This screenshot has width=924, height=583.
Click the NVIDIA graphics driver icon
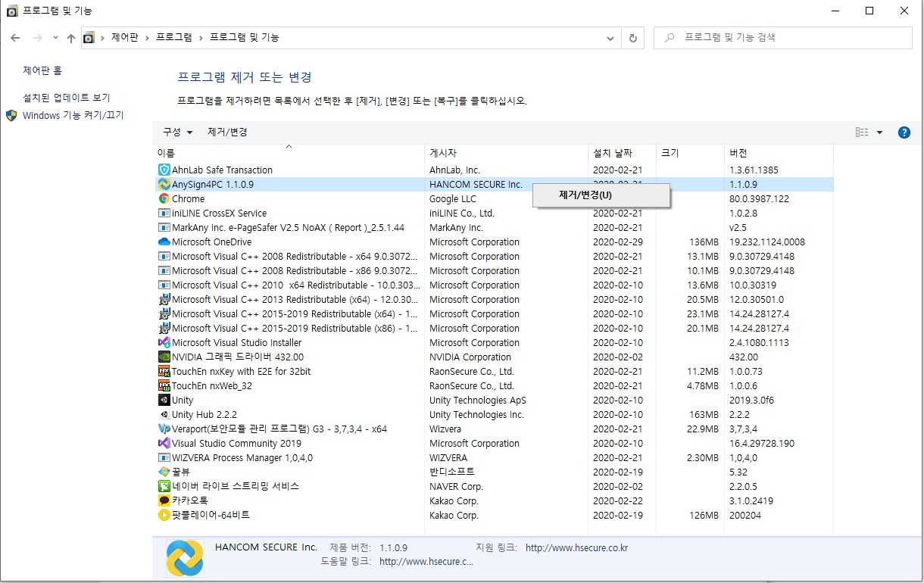click(x=164, y=357)
